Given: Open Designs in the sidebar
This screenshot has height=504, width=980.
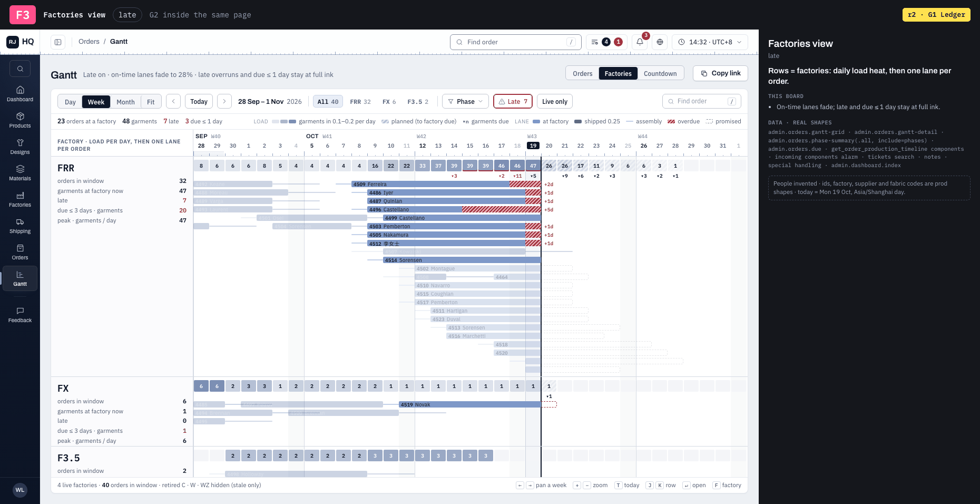Looking at the screenshot, I should [x=20, y=147].
